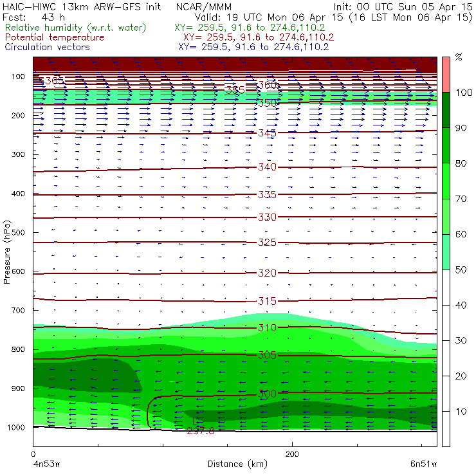Image resolution: width=476 pixels, height=476 pixels.
Task: Click the 325 isentrope contour label
Action: (x=267, y=243)
